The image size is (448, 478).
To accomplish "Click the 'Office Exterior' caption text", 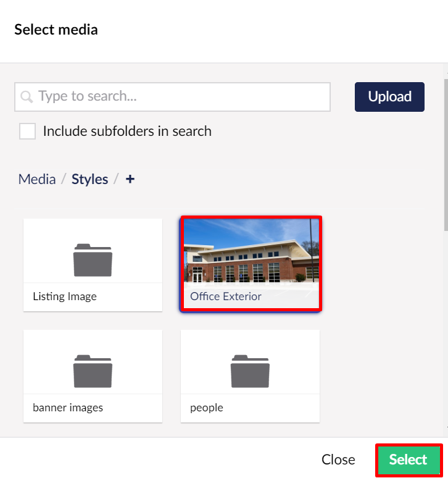I will [226, 296].
